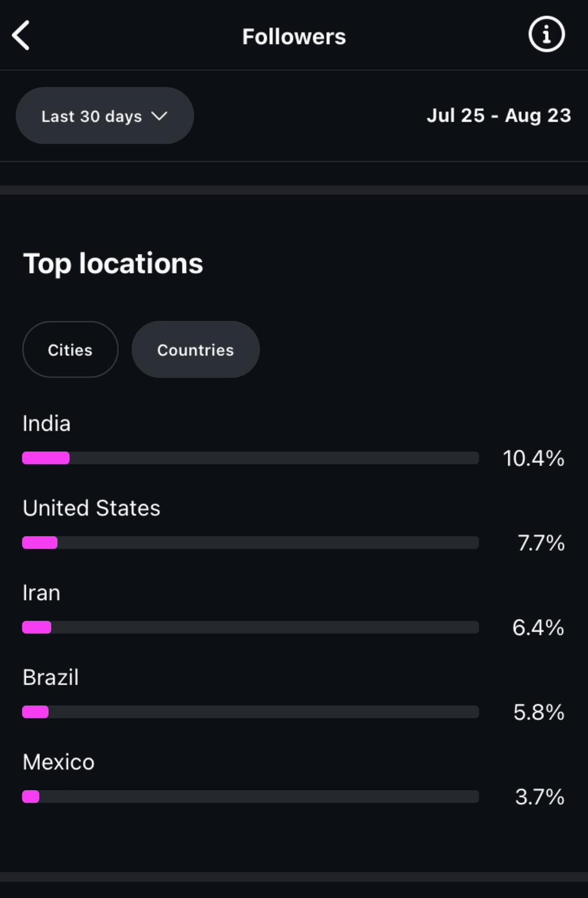
Task: Click the Jul 25 - Aug 23 date range
Action: click(x=498, y=116)
